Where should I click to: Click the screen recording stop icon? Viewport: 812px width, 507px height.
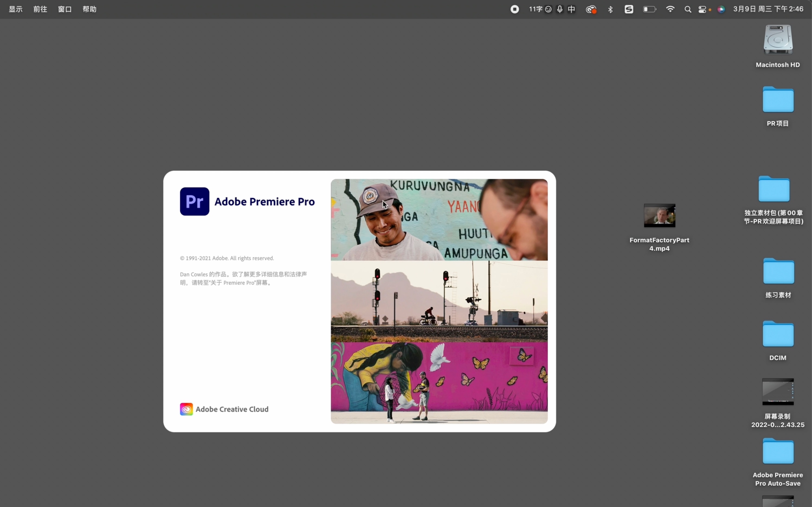point(514,9)
